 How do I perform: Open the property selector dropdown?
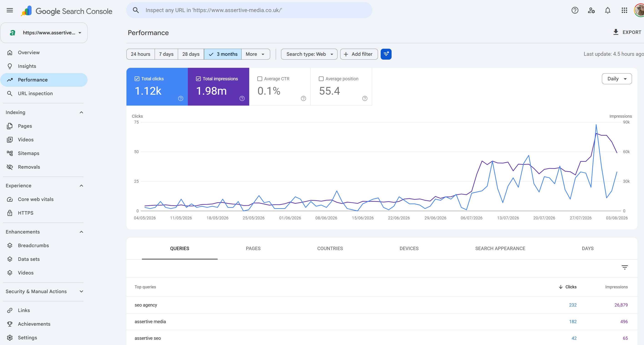pos(44,33)
